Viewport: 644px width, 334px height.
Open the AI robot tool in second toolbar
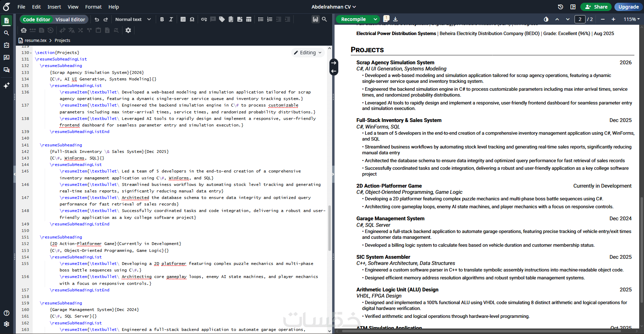[x=24, y=30]
